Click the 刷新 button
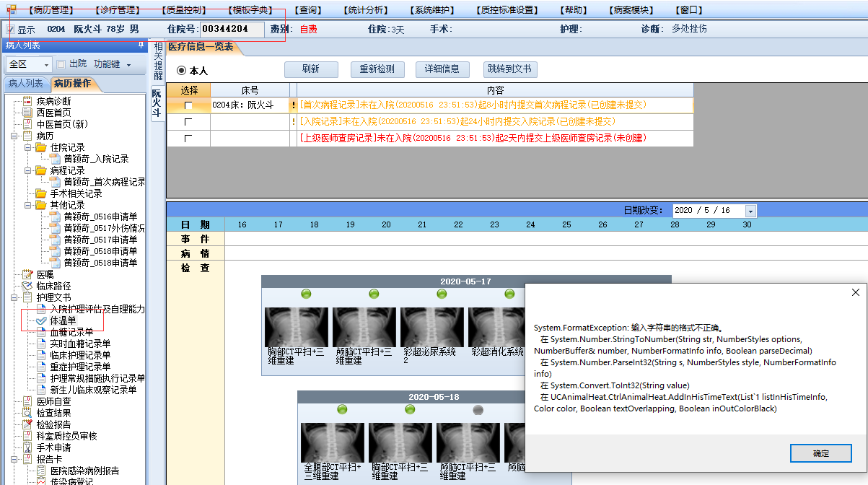Viewport: 868px width, 485px height. pos(311,69)
